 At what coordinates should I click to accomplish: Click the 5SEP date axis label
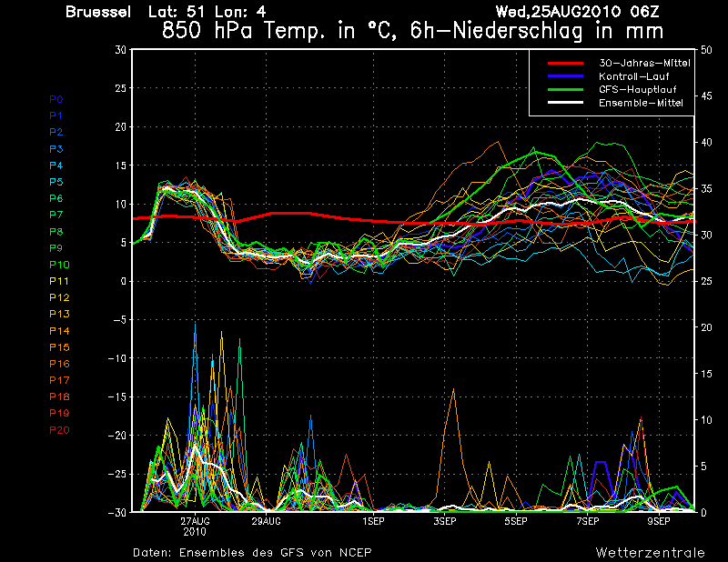pyautogui.click(x=516, y=521)
